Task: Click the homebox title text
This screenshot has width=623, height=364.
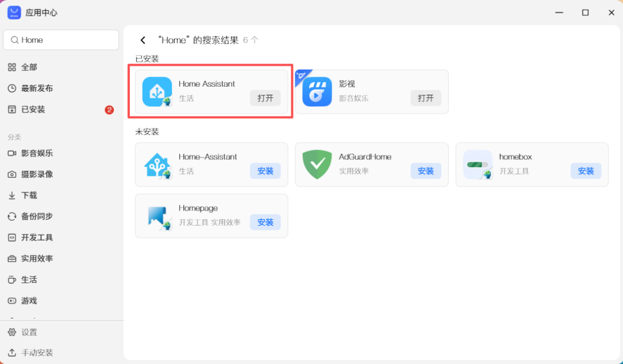Action: 515,157
